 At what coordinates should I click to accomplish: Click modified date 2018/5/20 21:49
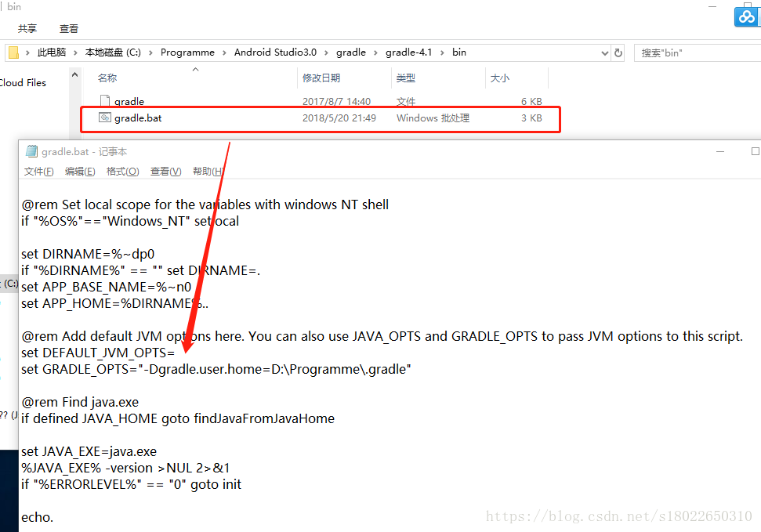(x=339, y=118)
